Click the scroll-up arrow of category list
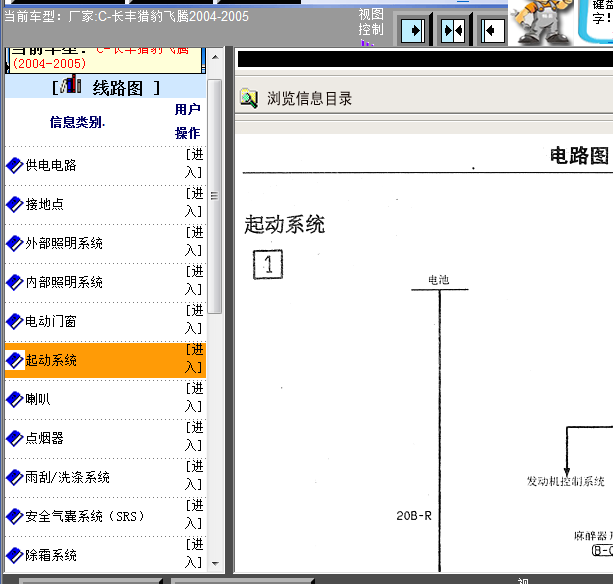The height and width of the screenshot is (584, 613). pyautogui.click(x=215, y=57)
